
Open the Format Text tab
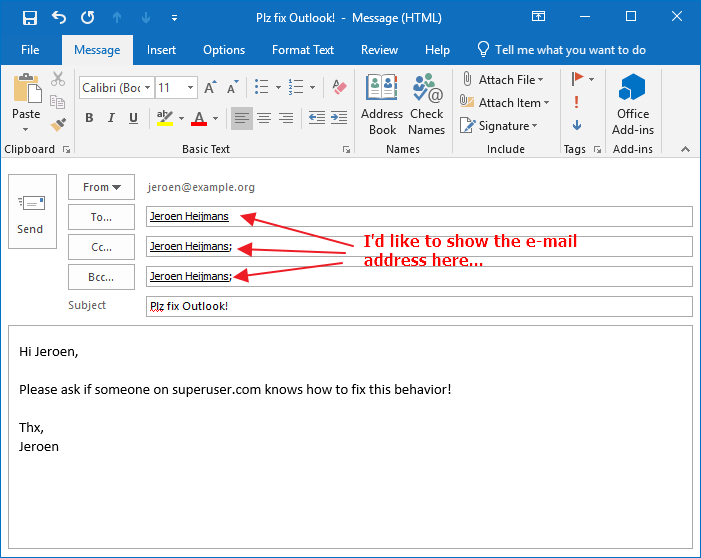click(303, 50)
